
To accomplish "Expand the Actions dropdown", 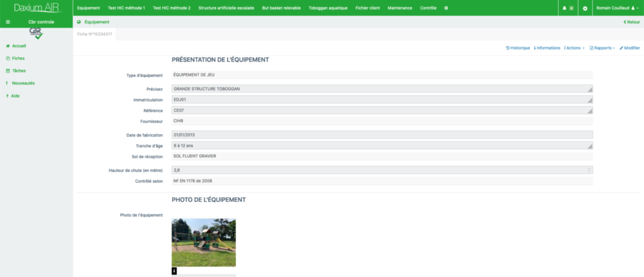I will [574, 48].
